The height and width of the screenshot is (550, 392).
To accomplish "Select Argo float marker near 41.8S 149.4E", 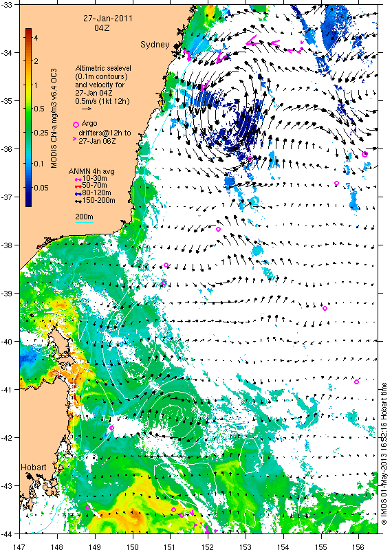I will (111, 428).
